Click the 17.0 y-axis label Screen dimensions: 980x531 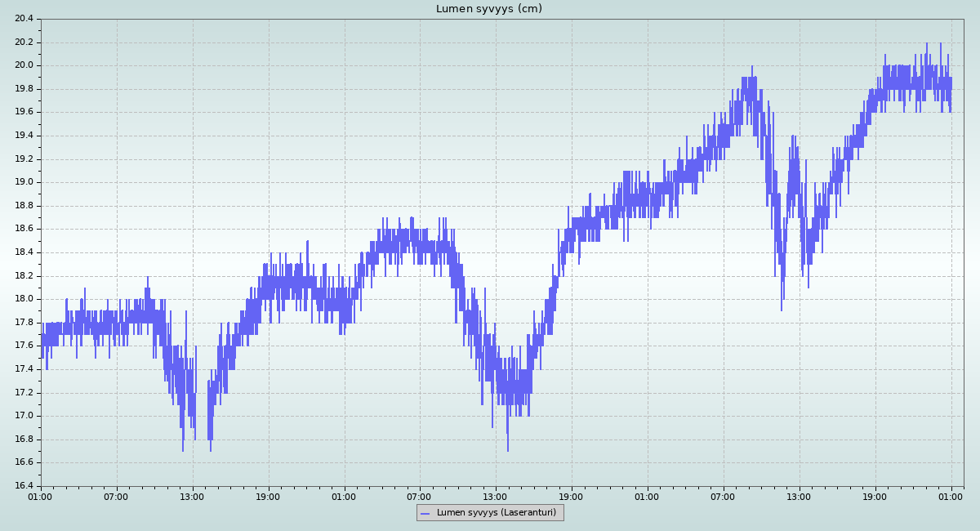pyautogui.click(x=24, y=416)
